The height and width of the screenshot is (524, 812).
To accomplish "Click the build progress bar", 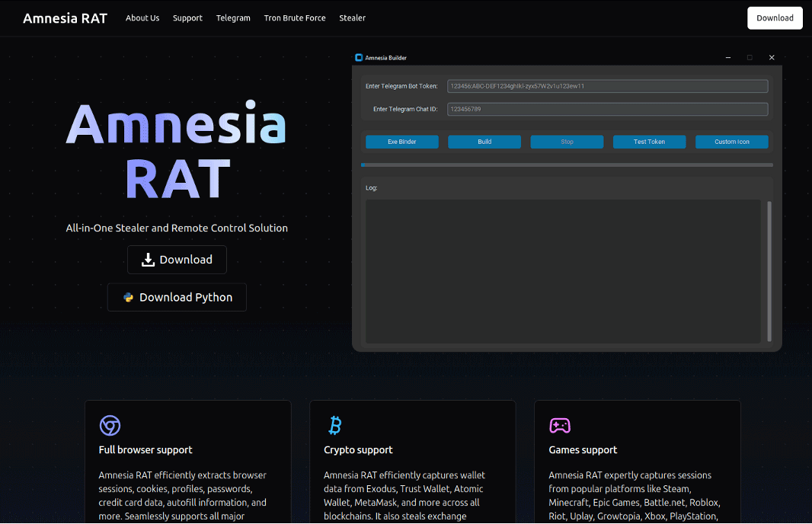I will [567, 165].
